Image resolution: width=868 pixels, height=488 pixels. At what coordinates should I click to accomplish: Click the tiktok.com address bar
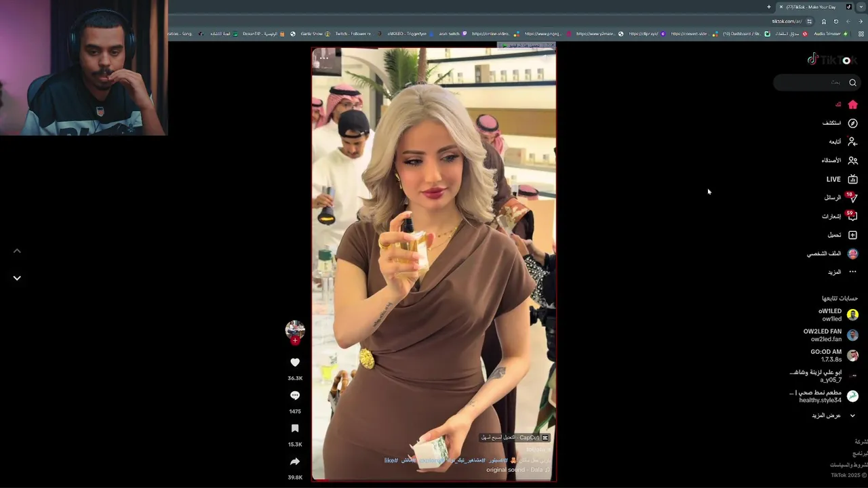click(787, 21)
